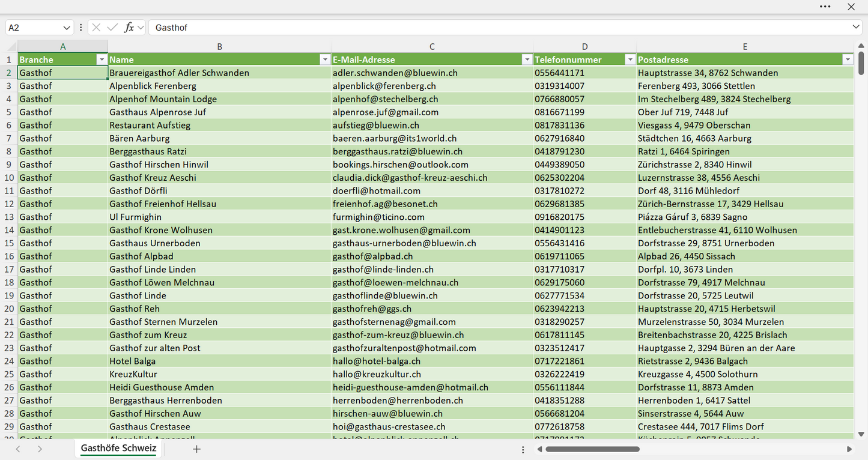Click the cancel formula entry icon

96,28
